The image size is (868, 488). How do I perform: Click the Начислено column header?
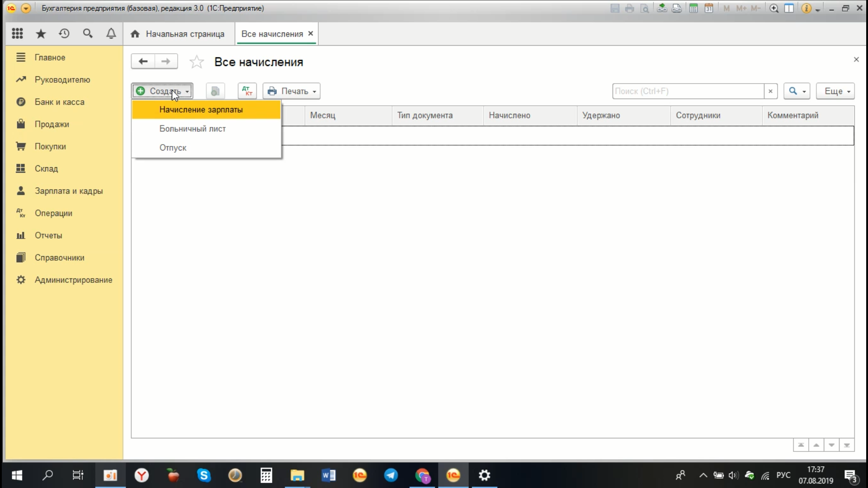point(509,115)
